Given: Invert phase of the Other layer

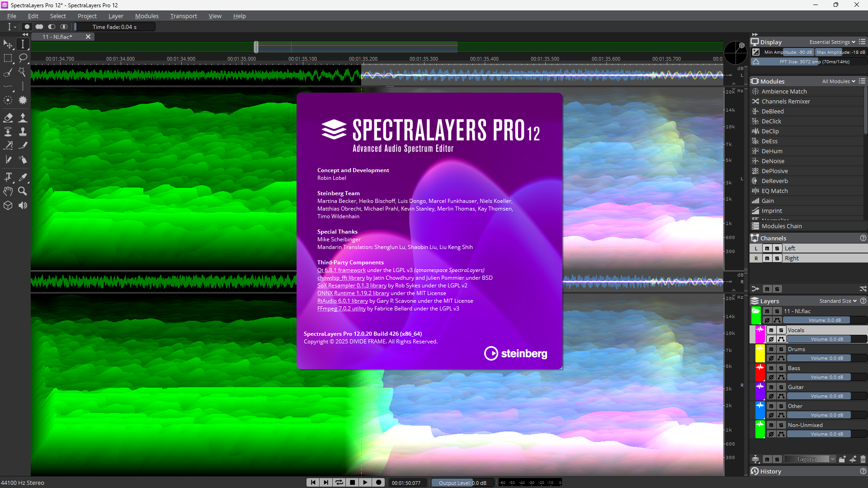Looking at the screenshot, I should tap(771, 415).
